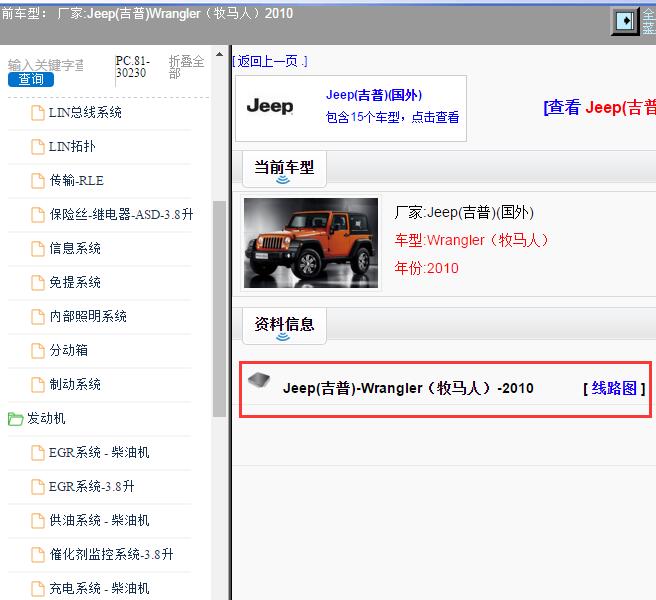This screenshot has height=600, width=656.
Task: Open 保险丝-继电器-ASD-3.8升 document
Action: pyautogui.click(x=121, y=214)
